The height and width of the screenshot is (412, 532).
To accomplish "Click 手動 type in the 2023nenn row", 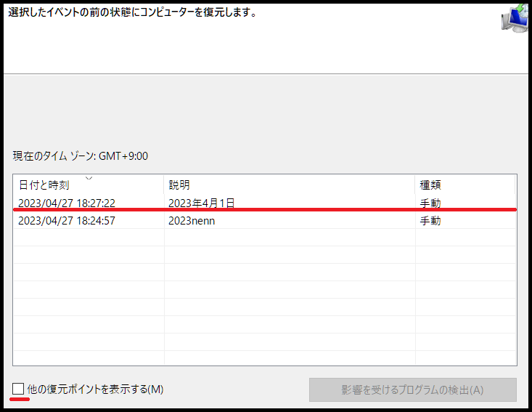I will [x=430, y=221].
